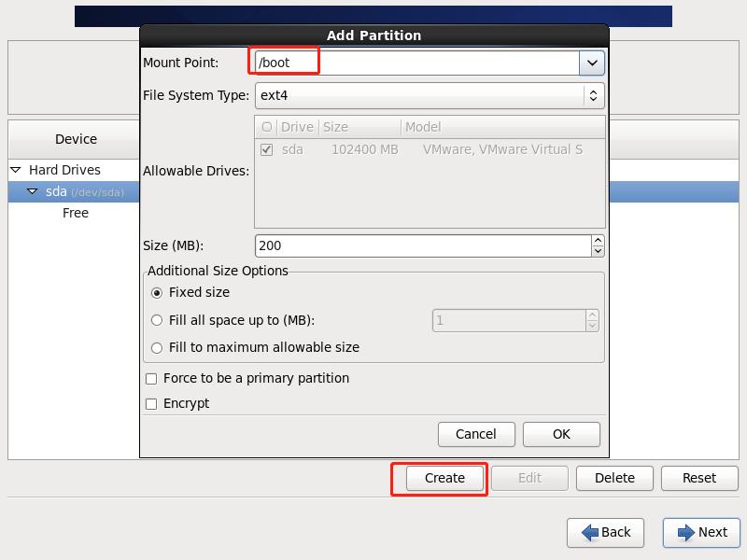Screen dimensions: 747x560
Task: Toggle the sda drive checkbox in Allowable Drives
Action: 267,149
